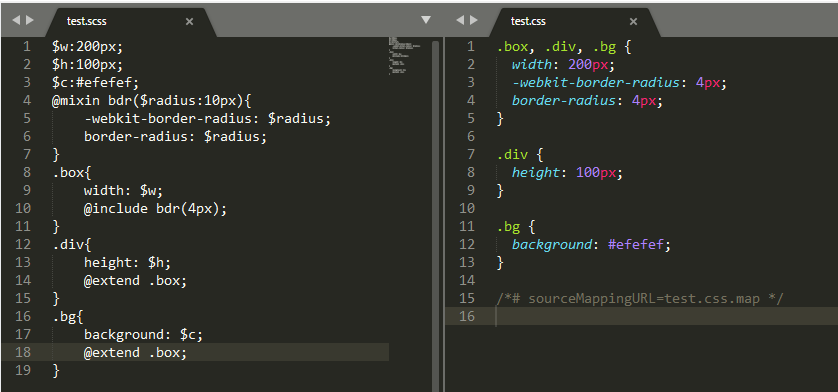Click the '.div{' selector in test.scss
The width and height of the screenshot is (838, 392).
(72, 244)
